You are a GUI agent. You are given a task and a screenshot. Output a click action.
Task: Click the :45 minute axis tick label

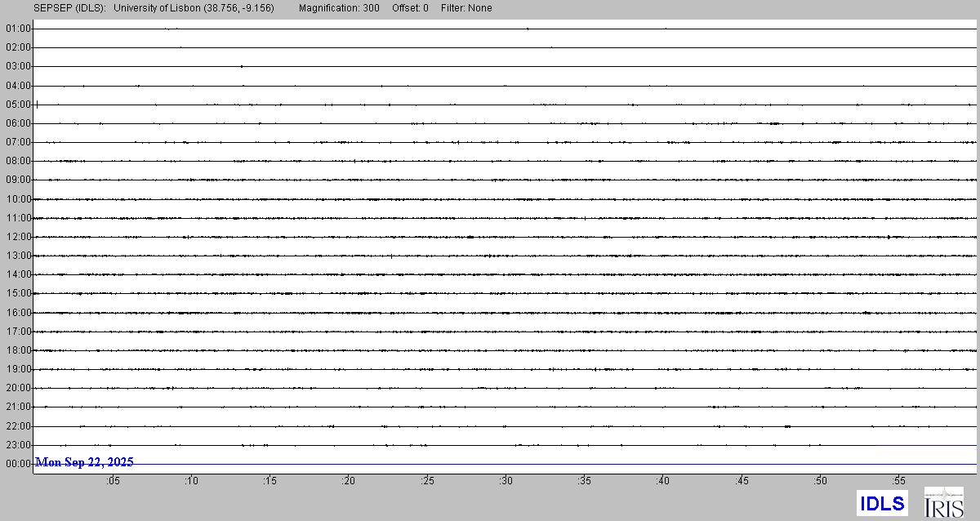pyautogui.click(x=742, y=481)
